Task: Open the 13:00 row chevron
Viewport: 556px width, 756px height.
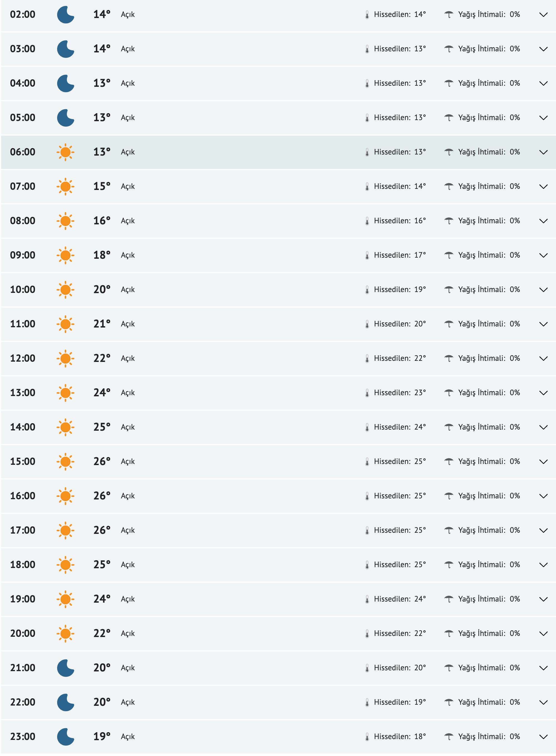Action: coord(543,393)
